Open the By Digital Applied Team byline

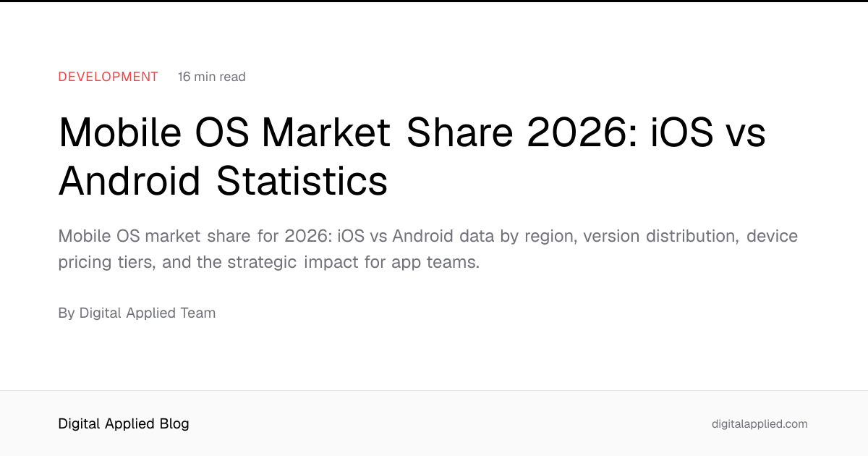tap(137, 313)
